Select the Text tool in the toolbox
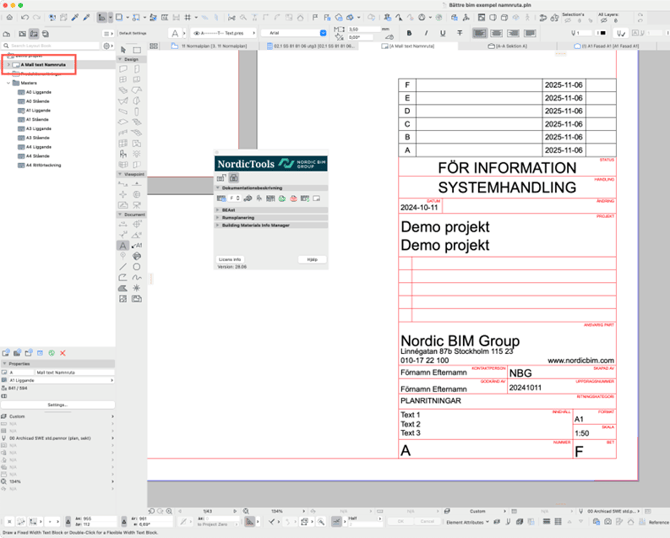 tap(123, 245)
